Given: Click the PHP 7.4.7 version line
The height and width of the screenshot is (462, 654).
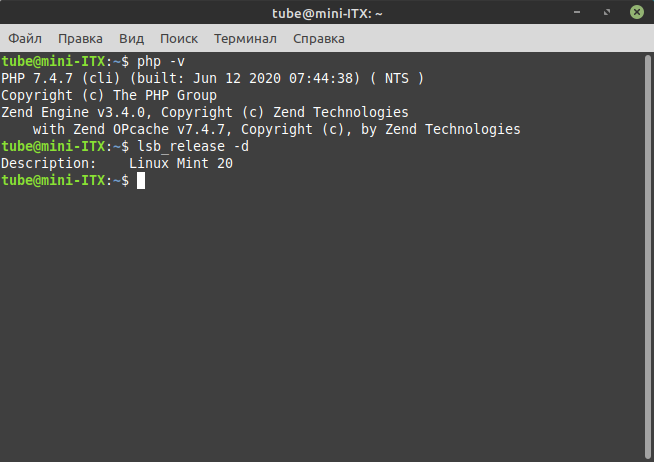Looking at the screenshot, I should tap(212, 78).
